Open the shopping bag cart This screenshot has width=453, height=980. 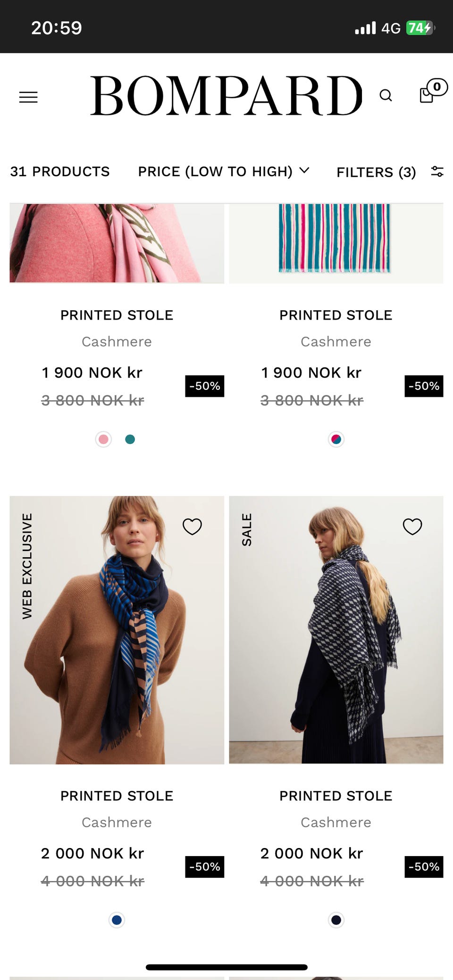(x=426, y=94)
